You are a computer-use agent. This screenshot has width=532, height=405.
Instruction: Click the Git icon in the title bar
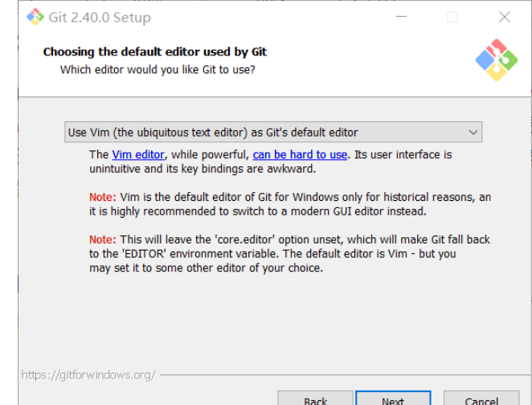(35, 17)
